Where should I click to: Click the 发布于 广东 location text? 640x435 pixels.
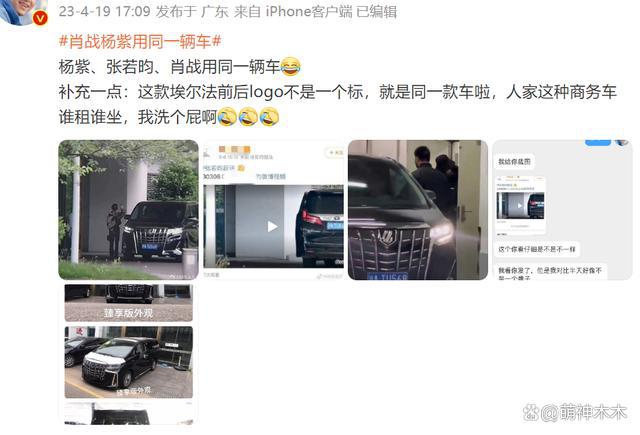pyautogui.click(x=192, y=11)
